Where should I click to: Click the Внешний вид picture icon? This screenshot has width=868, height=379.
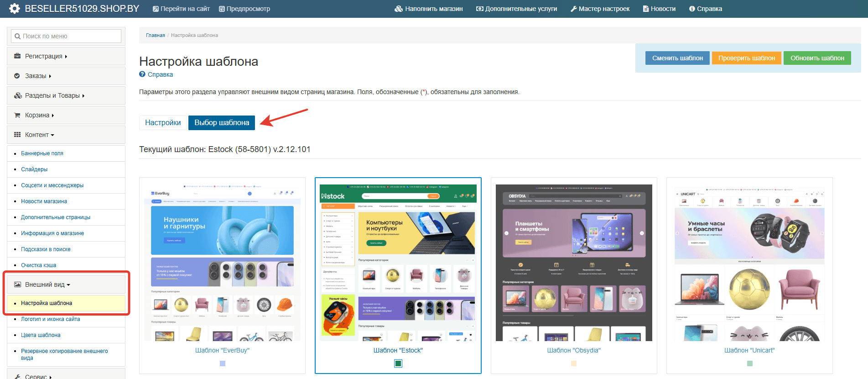pos(17,284)
